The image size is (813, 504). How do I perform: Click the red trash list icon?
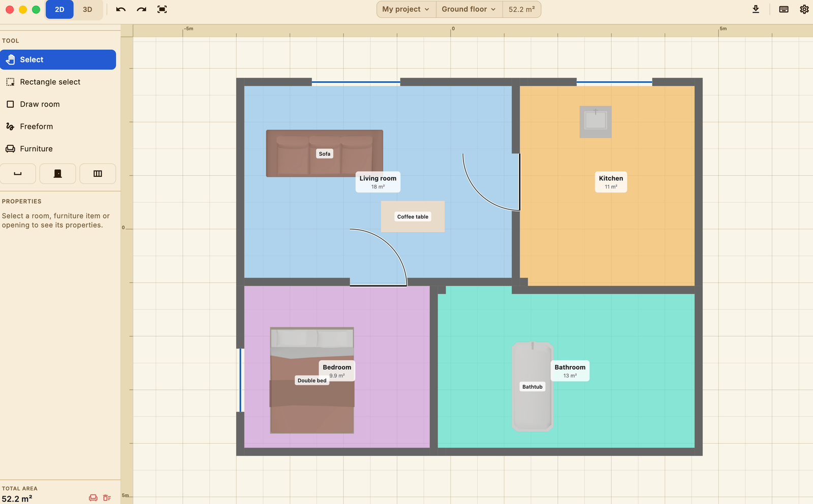(107, 498)
